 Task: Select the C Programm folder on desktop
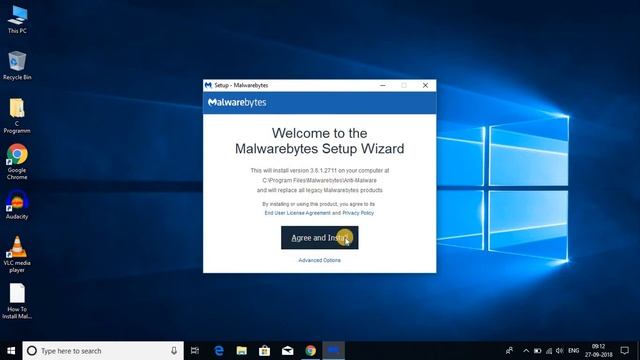(17, 116)
